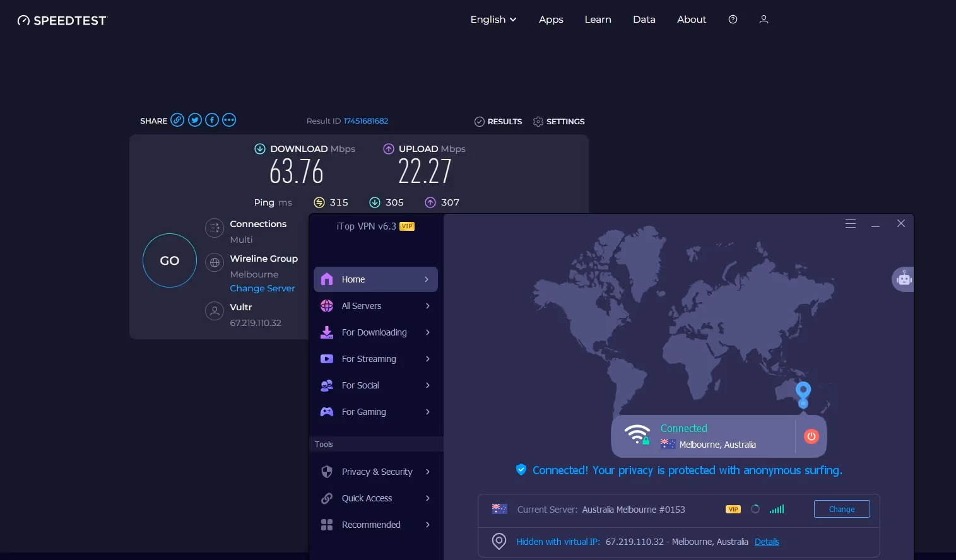This screenshot has height=560, width=956.
Task: Expand Quick Access tools
Action: coord(375,498)
